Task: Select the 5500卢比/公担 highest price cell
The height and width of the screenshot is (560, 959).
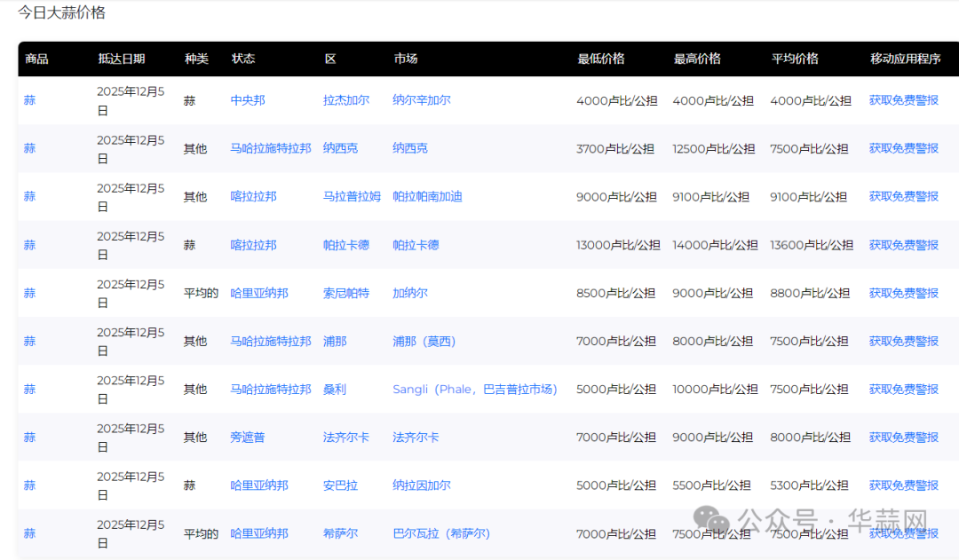Action: coord(711,486)
